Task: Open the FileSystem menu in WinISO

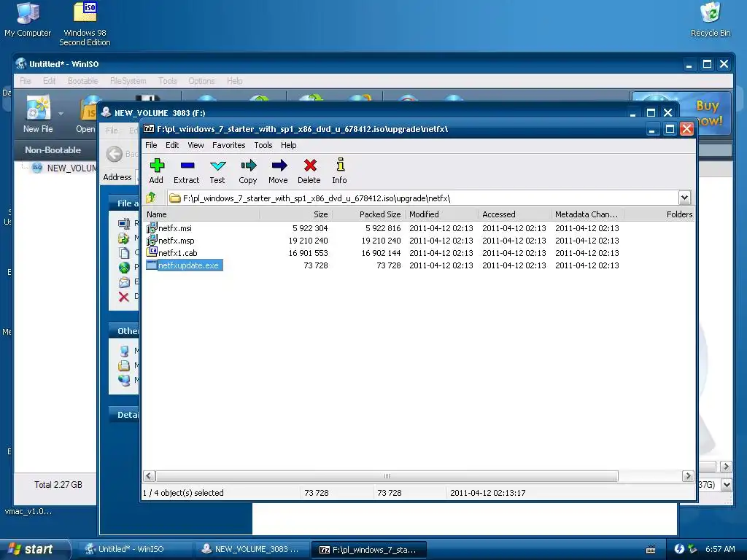Action: point(128,81)
